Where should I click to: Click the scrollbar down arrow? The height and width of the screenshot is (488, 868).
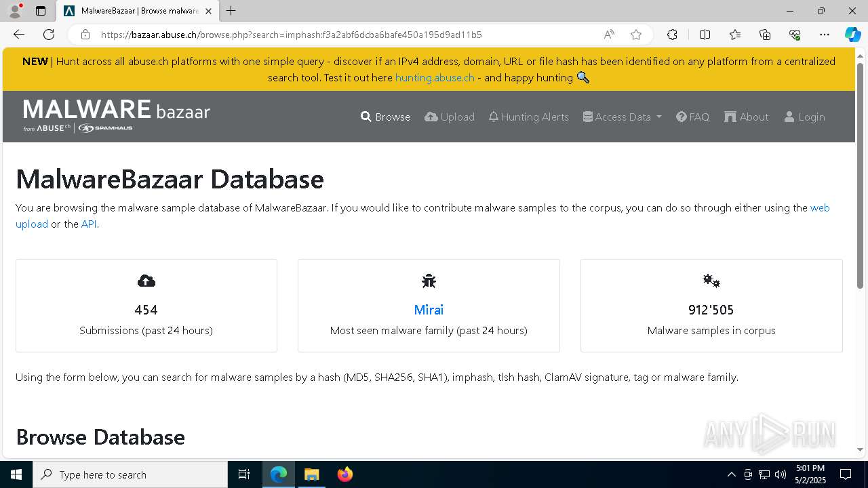click(861, 449)
